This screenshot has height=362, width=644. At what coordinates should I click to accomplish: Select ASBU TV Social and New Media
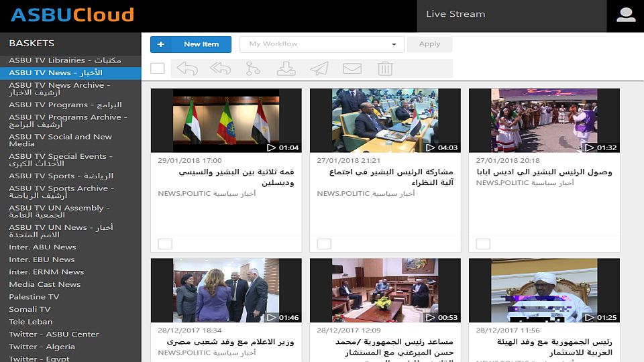pos(70,140)
